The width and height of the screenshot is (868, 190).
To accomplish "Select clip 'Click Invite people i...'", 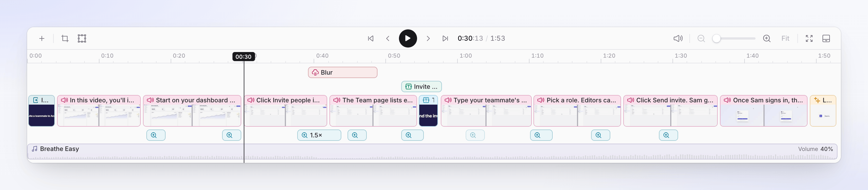I will (x=285, y=111).
